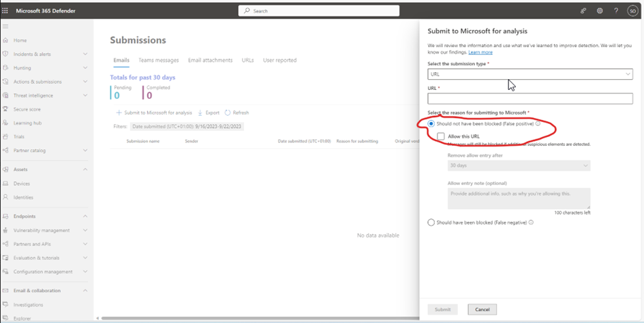Click the Date submitted filter chip
This screenshot has height=323, width=644.
point(187,127)
